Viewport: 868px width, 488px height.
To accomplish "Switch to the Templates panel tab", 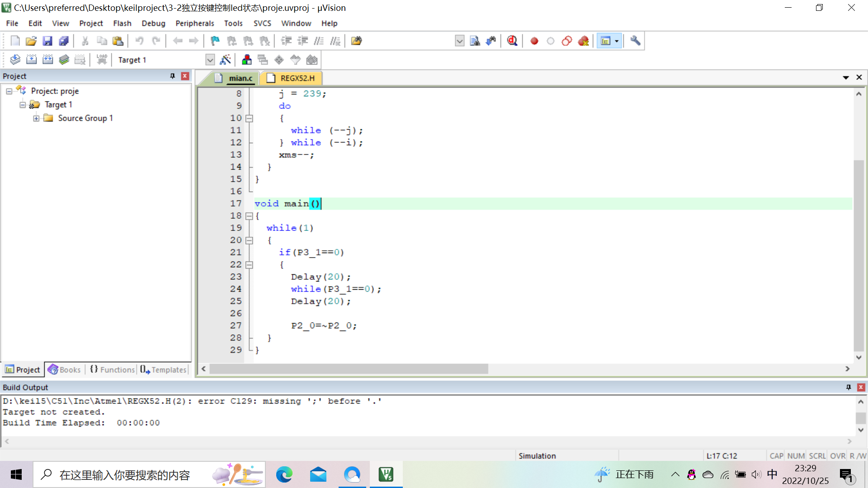I will pos(163,370).
